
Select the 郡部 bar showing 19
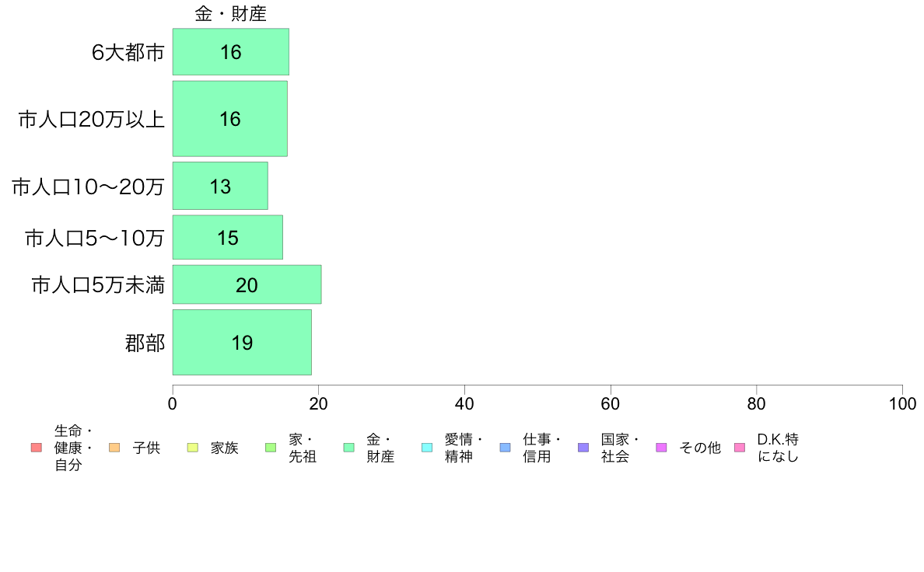coord(242,342)
